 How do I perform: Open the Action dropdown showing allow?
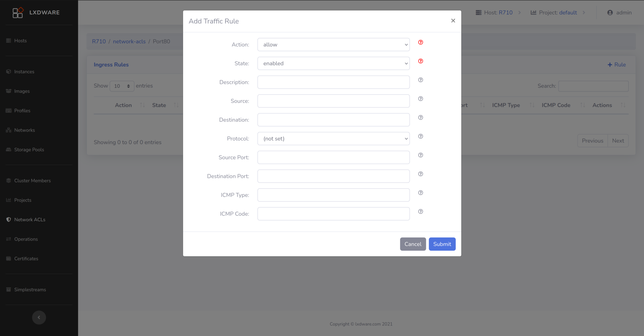click(x=333, y=44)
